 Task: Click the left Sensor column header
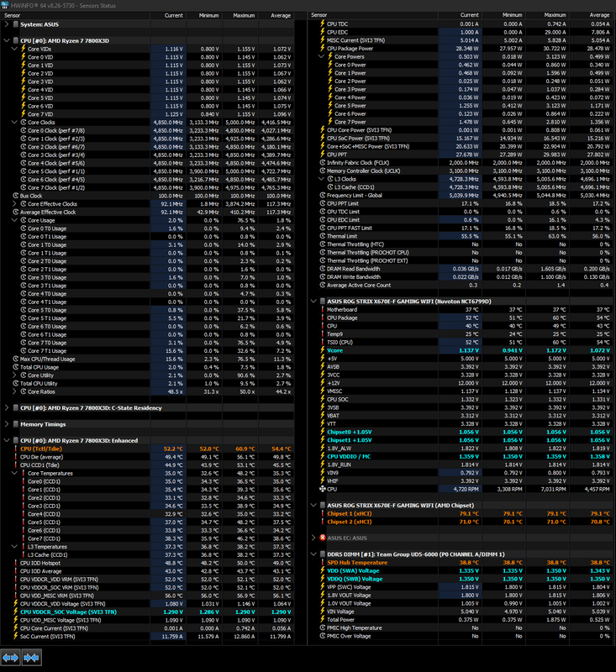click(76, 15)
